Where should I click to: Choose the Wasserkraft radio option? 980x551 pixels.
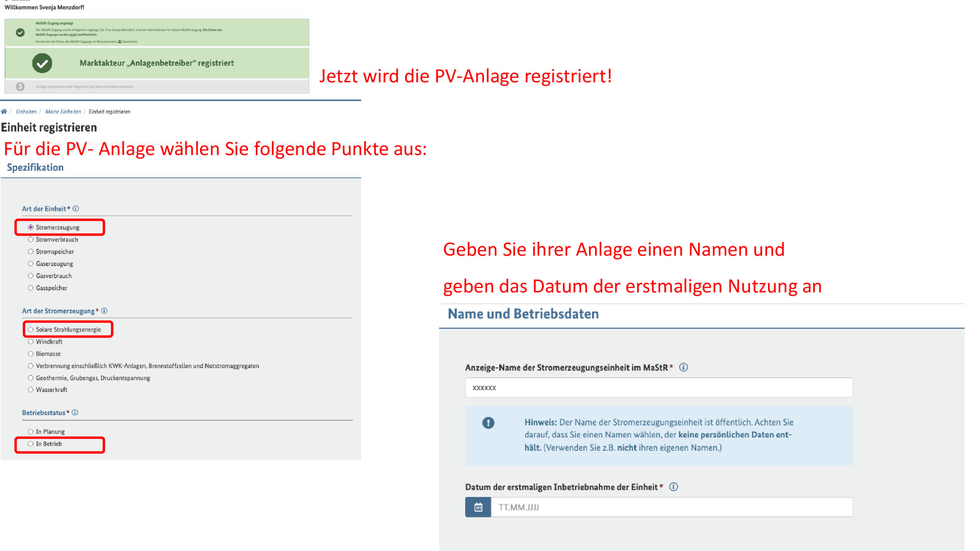coord(31,390)
